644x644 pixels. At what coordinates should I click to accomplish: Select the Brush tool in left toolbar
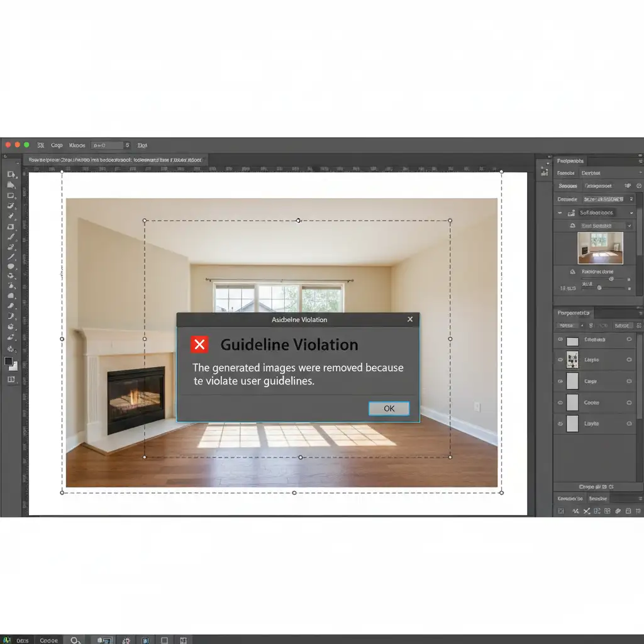click(x=11, y=236)
